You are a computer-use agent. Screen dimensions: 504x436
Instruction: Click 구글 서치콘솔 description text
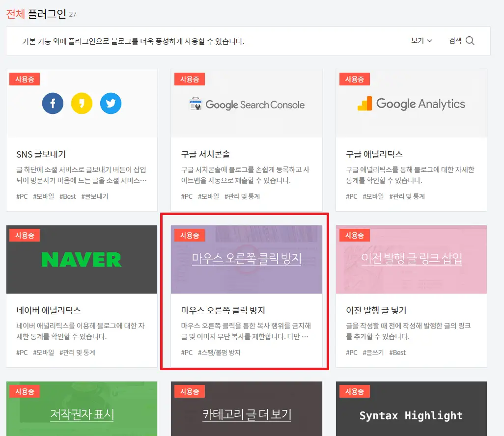245,175
